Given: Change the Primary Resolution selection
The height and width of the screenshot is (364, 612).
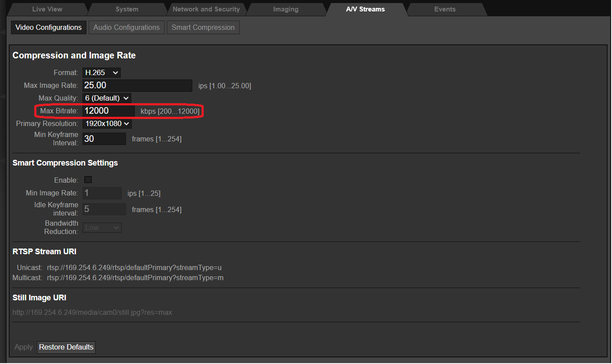Looking at the screenshot, I should 107,123.
